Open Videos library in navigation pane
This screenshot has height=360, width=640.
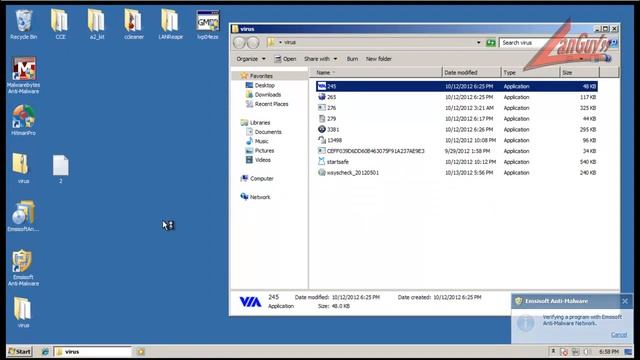(x=258, y=160)
